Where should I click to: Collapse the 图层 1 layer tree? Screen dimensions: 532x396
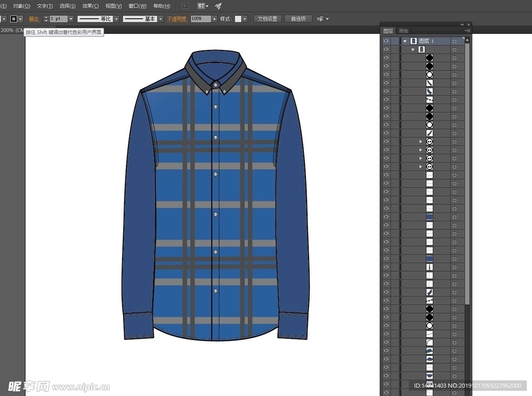(405, 41)
